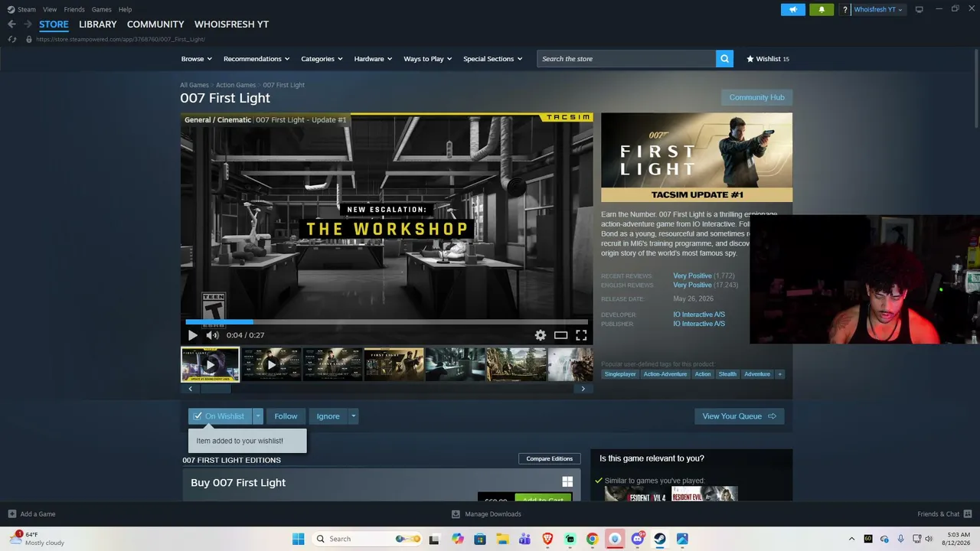Screen dimensions: 980x551
Task: Open the WHOISFRESH YT profile tab
Action: 231,24
